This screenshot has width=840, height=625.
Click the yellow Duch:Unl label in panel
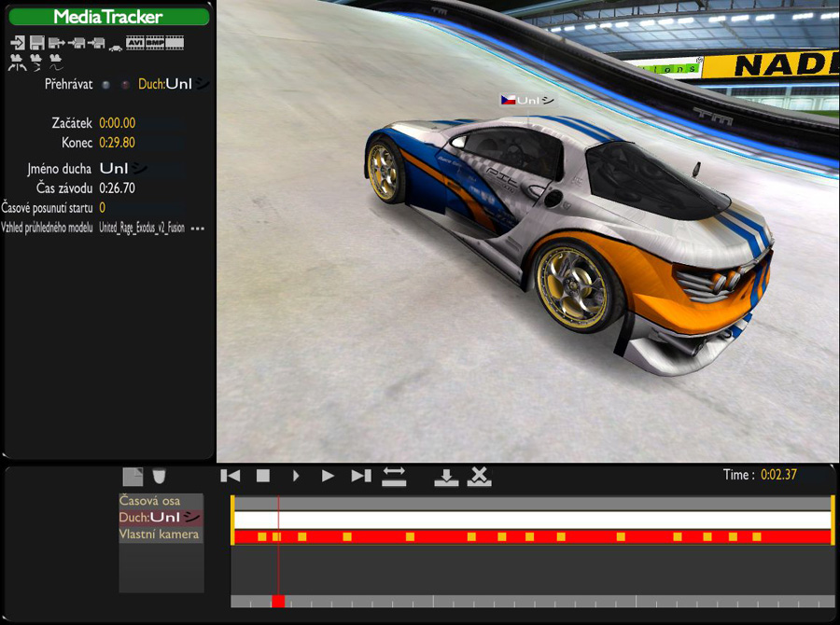coord(173,84)
